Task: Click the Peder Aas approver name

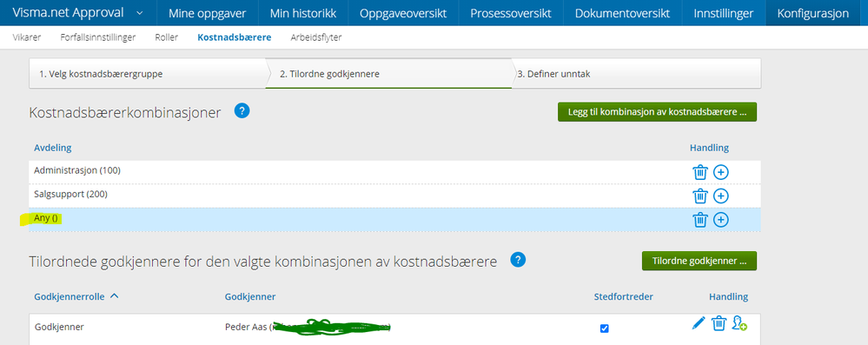Action: click(246, 327)
